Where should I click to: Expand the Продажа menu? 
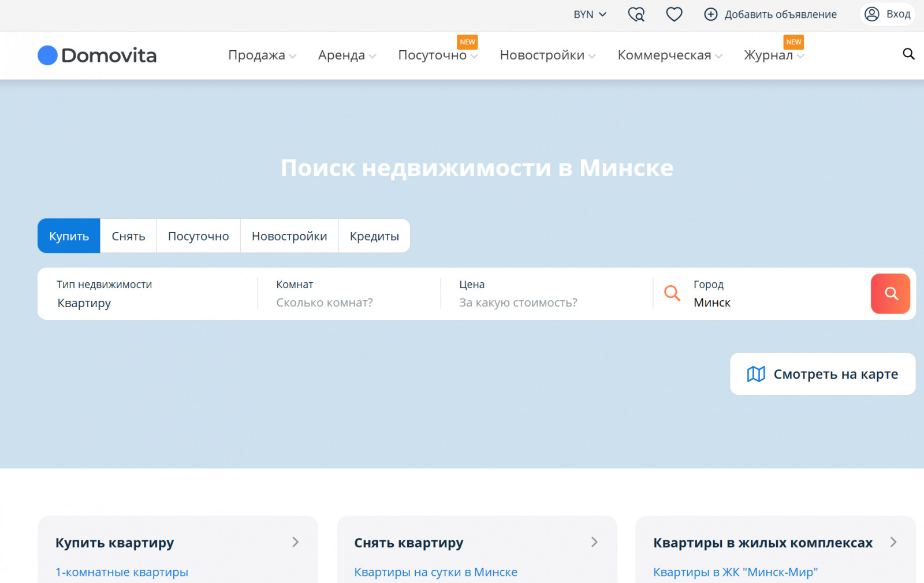click(262, 55)
